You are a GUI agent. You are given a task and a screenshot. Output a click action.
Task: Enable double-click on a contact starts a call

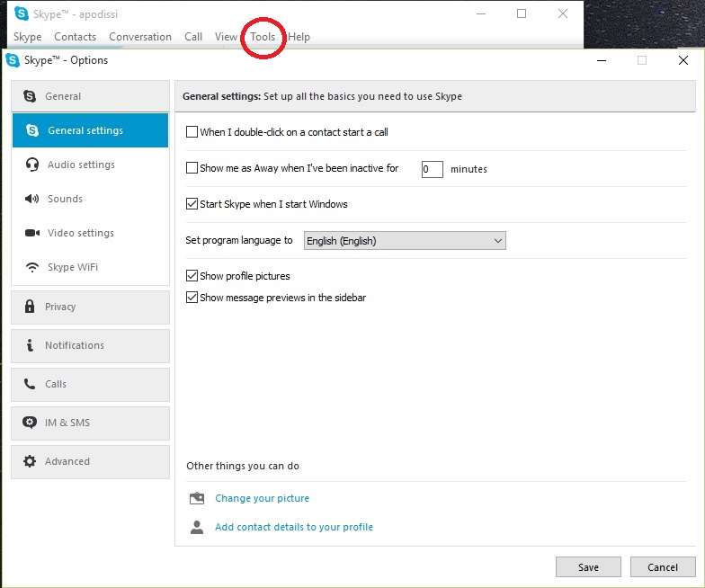coord(192,131)
